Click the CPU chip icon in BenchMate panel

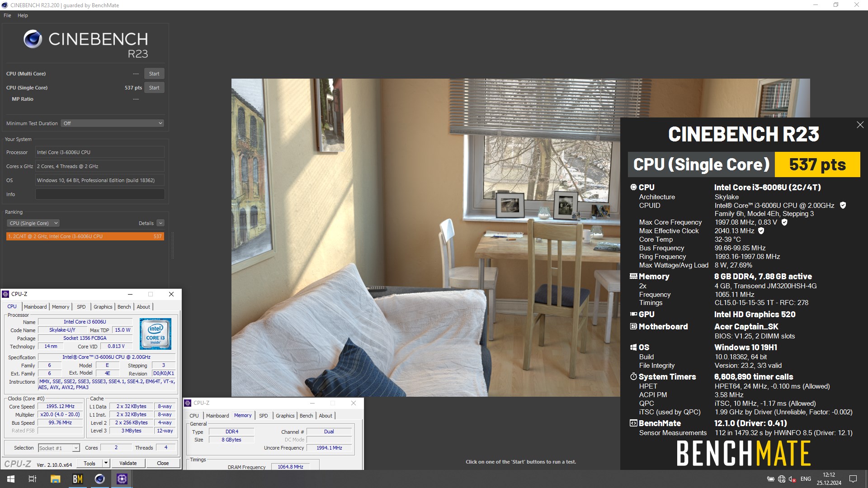click(x=633, y=187)
